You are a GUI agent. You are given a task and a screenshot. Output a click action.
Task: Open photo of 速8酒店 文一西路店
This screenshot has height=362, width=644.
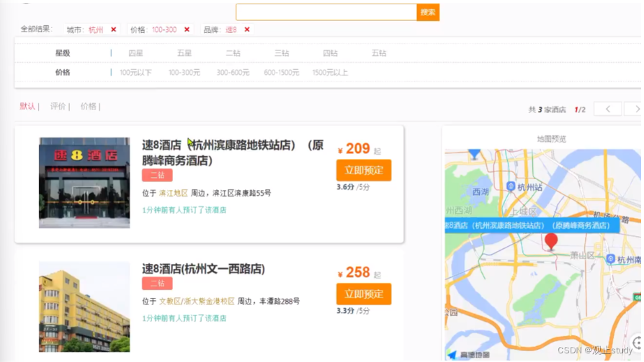pyautogui.click(x=84, y=307)
